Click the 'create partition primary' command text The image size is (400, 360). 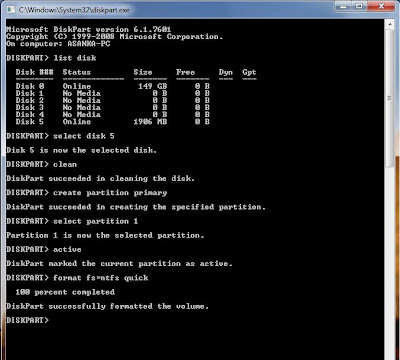(110, 193)
